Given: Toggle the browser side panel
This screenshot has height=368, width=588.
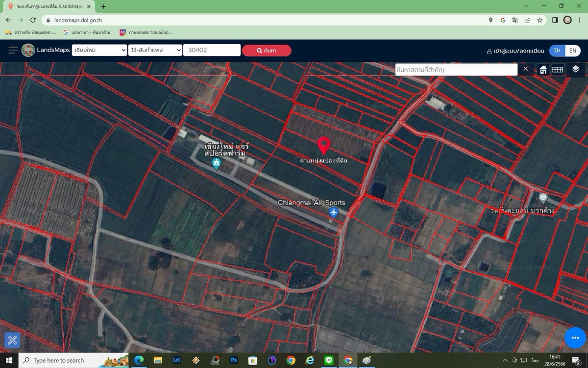Looking at the screenshot, I should click(555, 20).
